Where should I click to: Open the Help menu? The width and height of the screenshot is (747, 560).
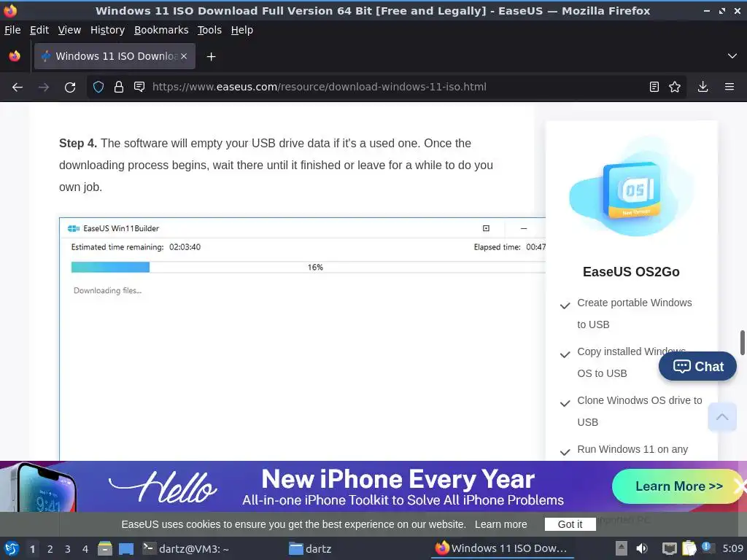[242, 30]
